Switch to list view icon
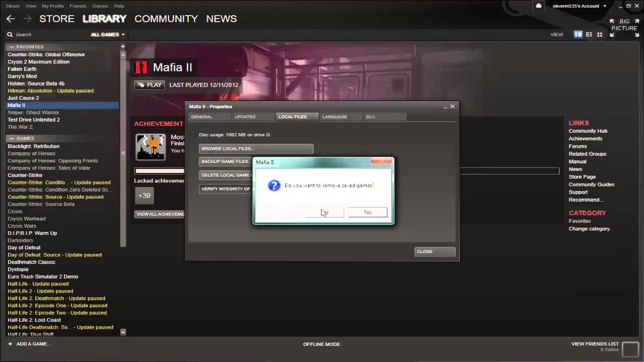This screenshot has height=362, width=644. (589, 35)
